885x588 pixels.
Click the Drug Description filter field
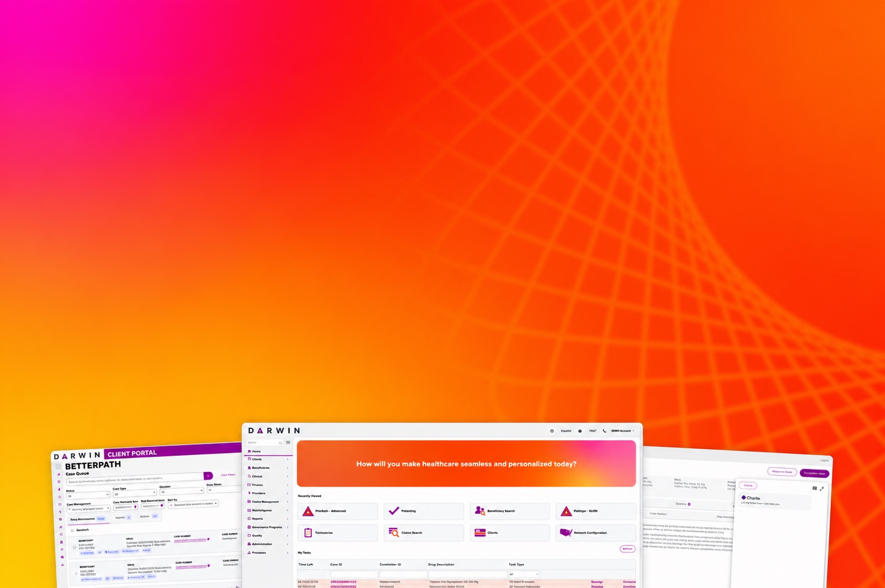pyautogui.click(x=467, y=574)
